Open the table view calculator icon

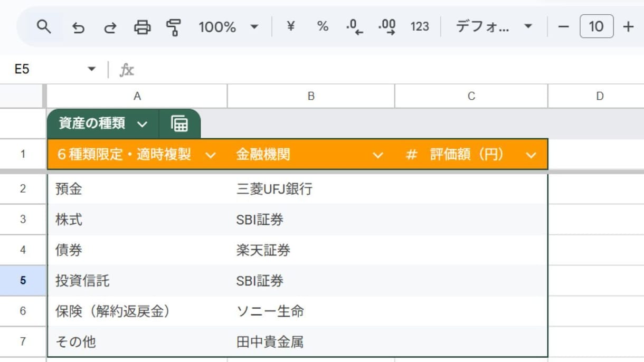click(x=179, y=123)
